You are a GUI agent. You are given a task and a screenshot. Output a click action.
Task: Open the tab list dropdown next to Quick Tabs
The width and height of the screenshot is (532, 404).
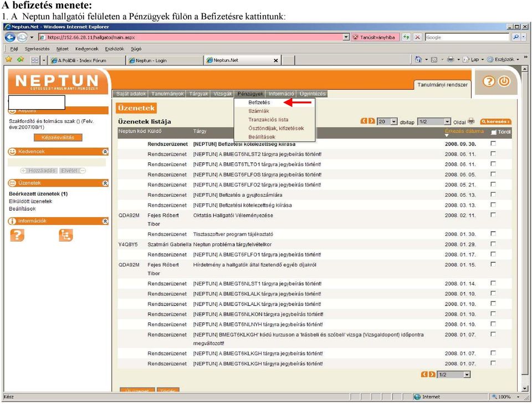point(44,60)
